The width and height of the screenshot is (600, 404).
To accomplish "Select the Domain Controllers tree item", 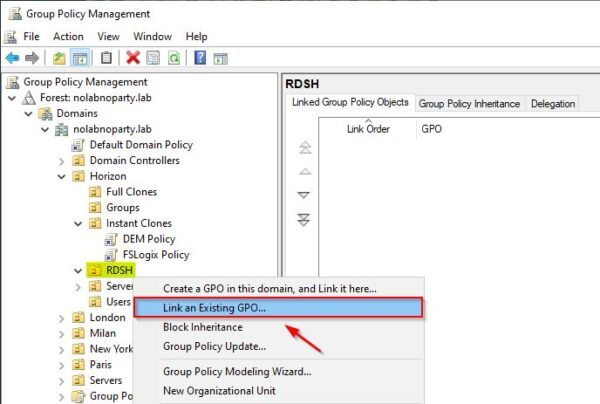I will (x=134, y=161).
